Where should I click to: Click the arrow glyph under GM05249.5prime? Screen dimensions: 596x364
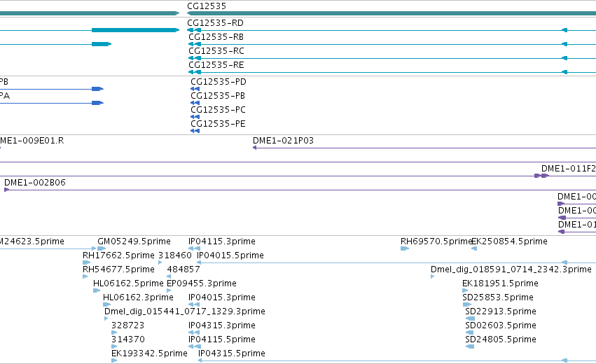[x=102, y=248]
